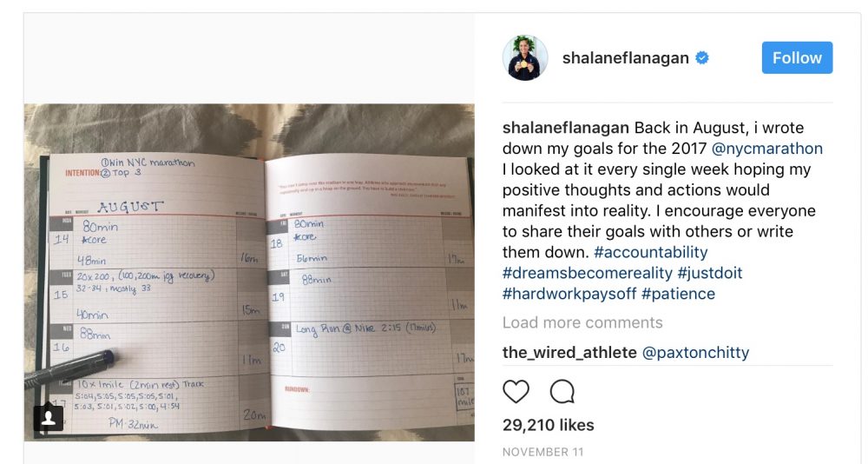This screenshot has width=868, height=464.
Task: Click the @nycmarathon mention link
Action: [x=767, y=149]
